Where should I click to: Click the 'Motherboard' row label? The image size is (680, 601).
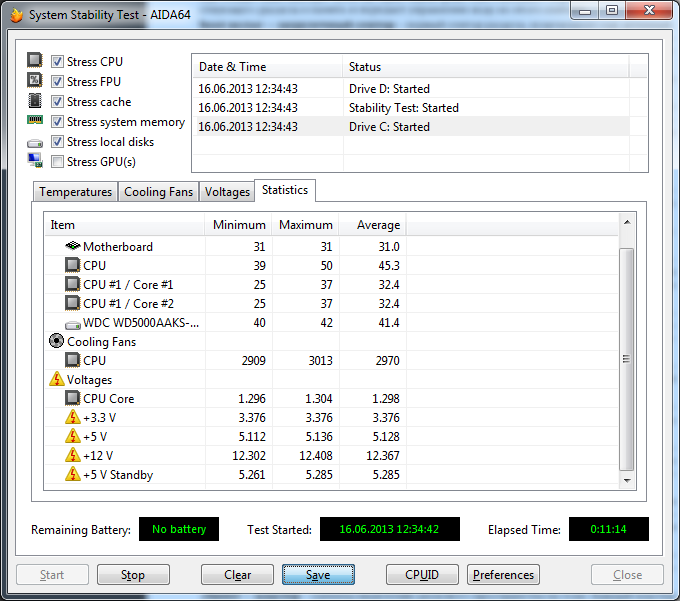pos(118,247)
